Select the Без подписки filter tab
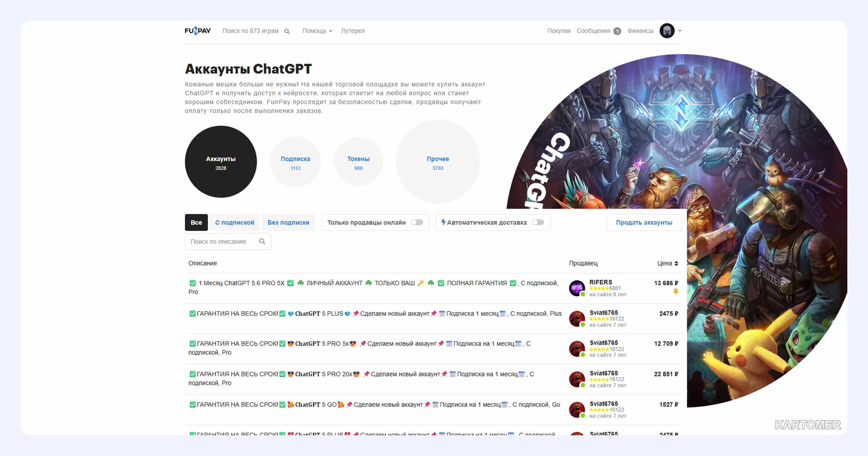 (288, 223)
